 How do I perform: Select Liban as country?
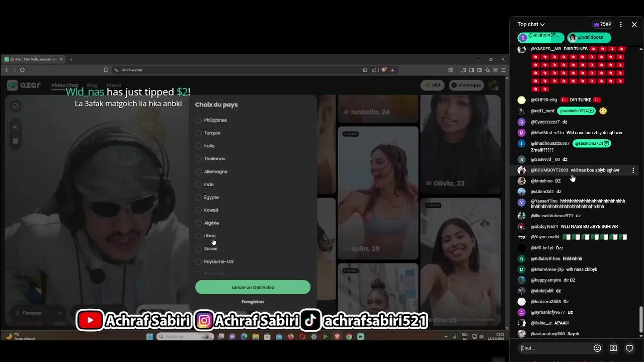(x=206, y=235)
